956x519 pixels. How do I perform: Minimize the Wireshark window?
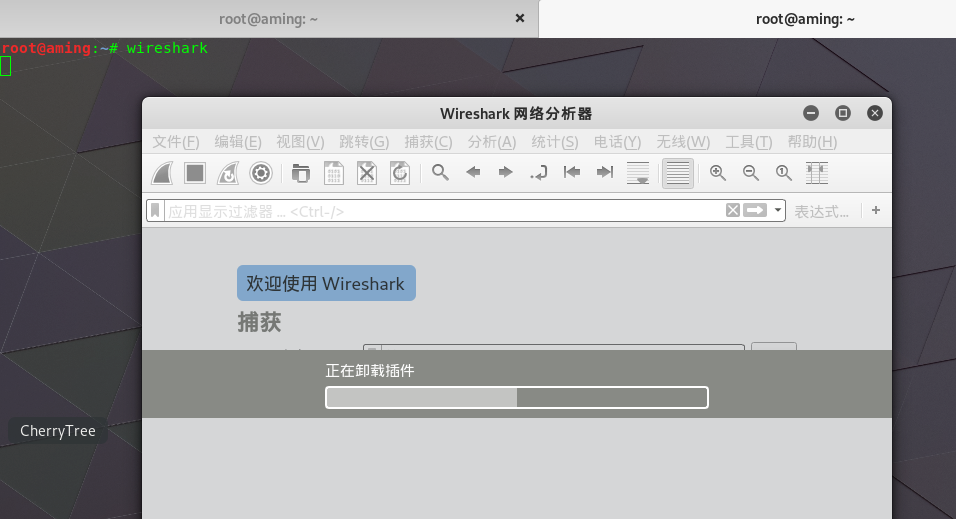point(811,113)
